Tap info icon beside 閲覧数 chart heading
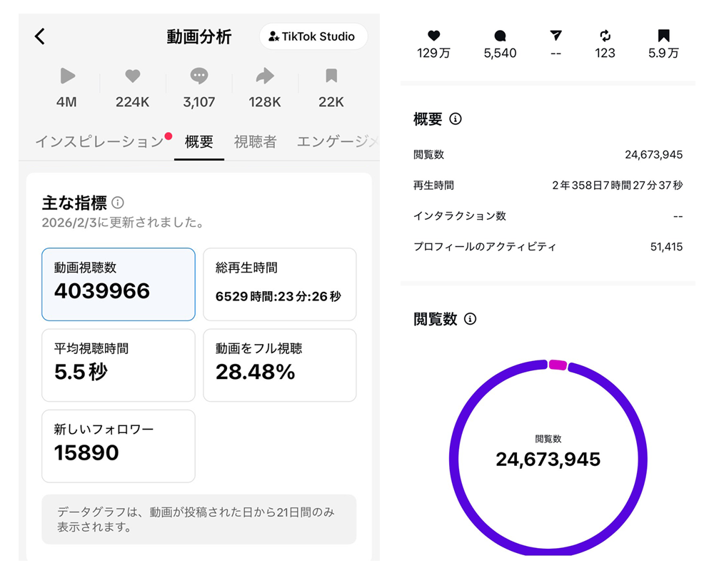714x588 pixels. 470,319
